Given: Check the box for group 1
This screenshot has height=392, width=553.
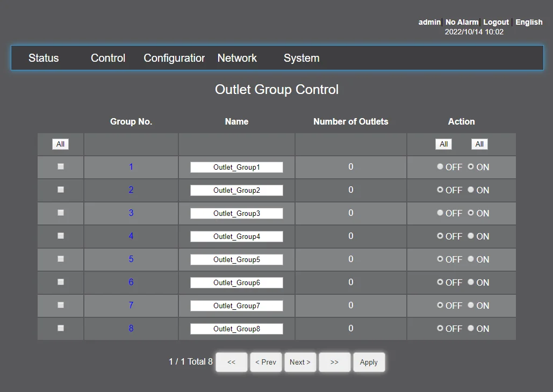Looking at the screenshot, I should tap(61, 166).
